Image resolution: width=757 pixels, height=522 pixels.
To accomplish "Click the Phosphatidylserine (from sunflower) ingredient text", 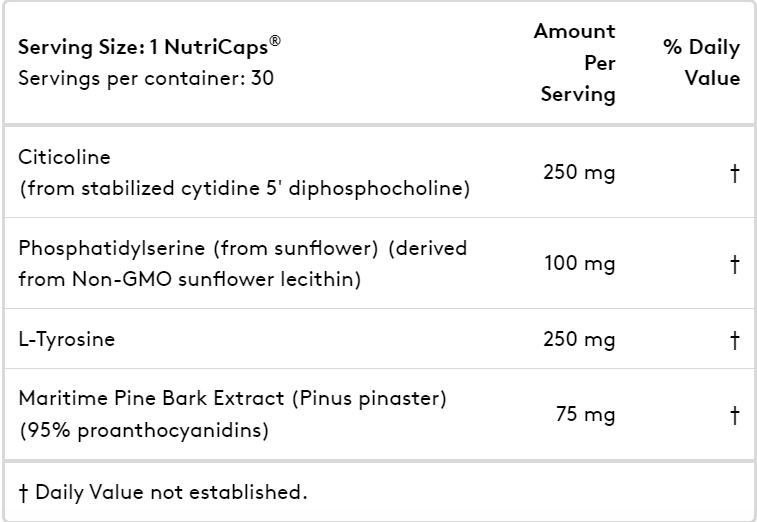I will tap(198, 248).
